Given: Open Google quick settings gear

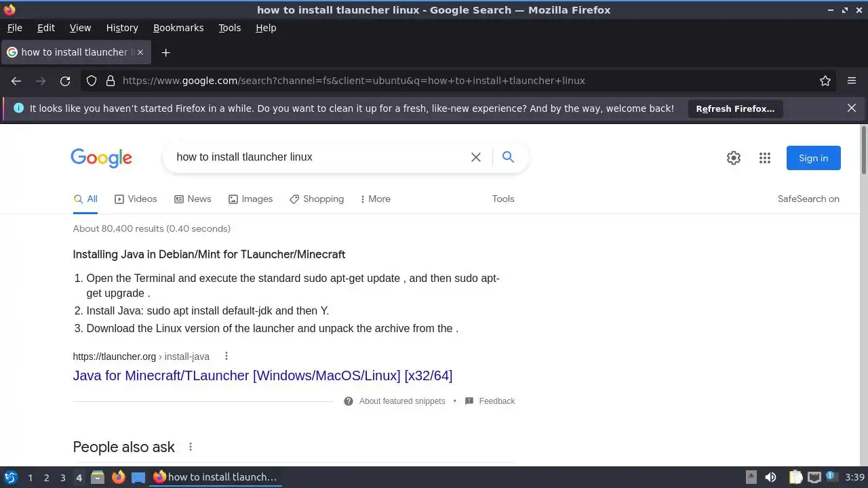Looking at the screenshot, I should tap(734, 158).
